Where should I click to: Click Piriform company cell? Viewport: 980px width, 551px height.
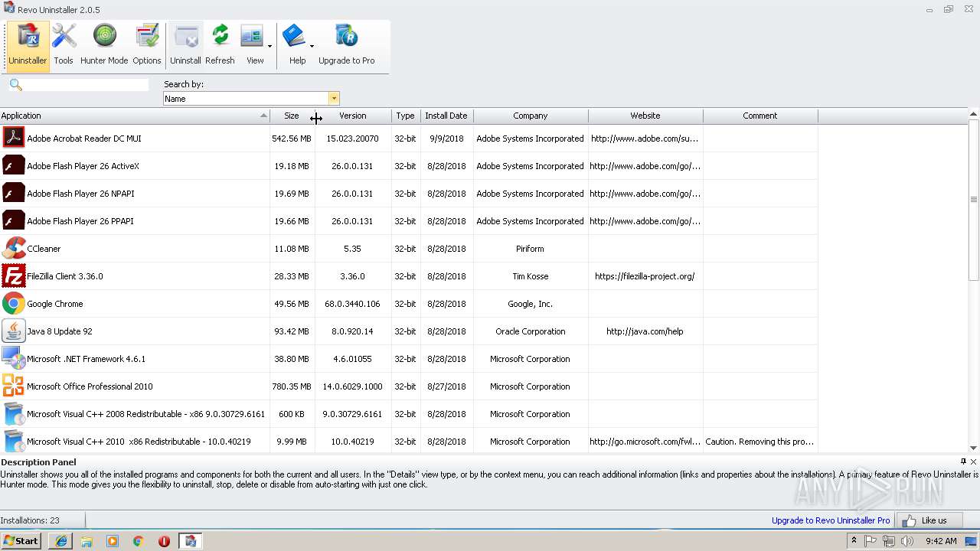coord(531,249)
